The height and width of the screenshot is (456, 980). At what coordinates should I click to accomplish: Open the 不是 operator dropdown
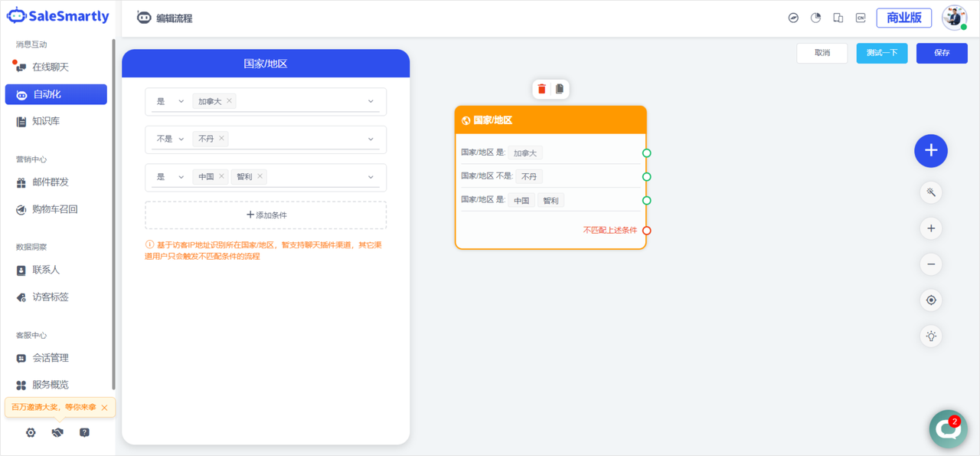[171, 139]
